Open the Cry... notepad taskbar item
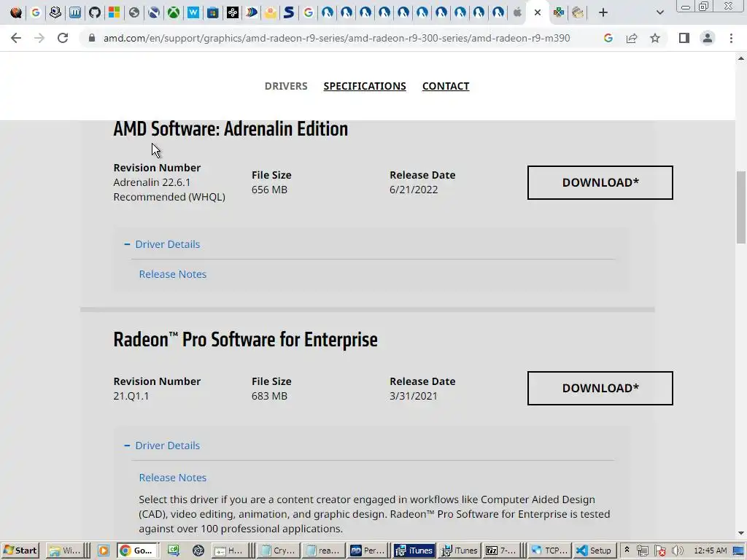 click(x=279, y=551)
